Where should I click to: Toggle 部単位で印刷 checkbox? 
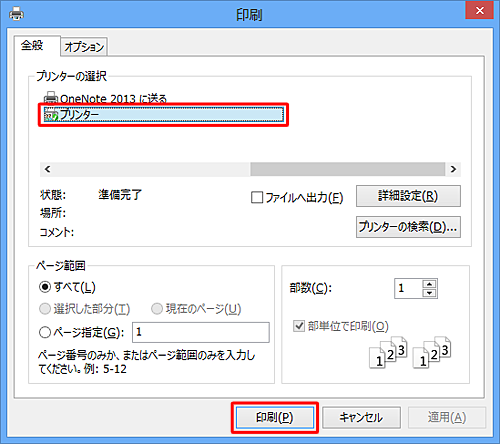tap(299, 326)
